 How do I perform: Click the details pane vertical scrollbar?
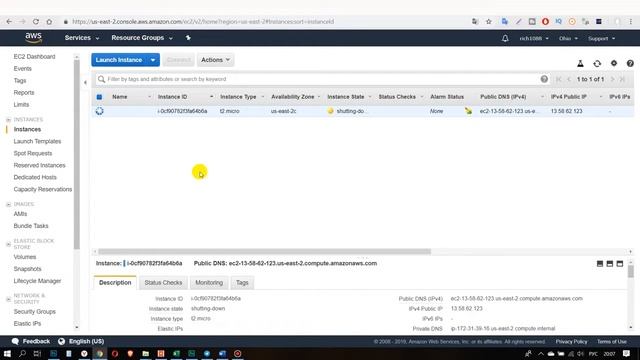(631, 271)
